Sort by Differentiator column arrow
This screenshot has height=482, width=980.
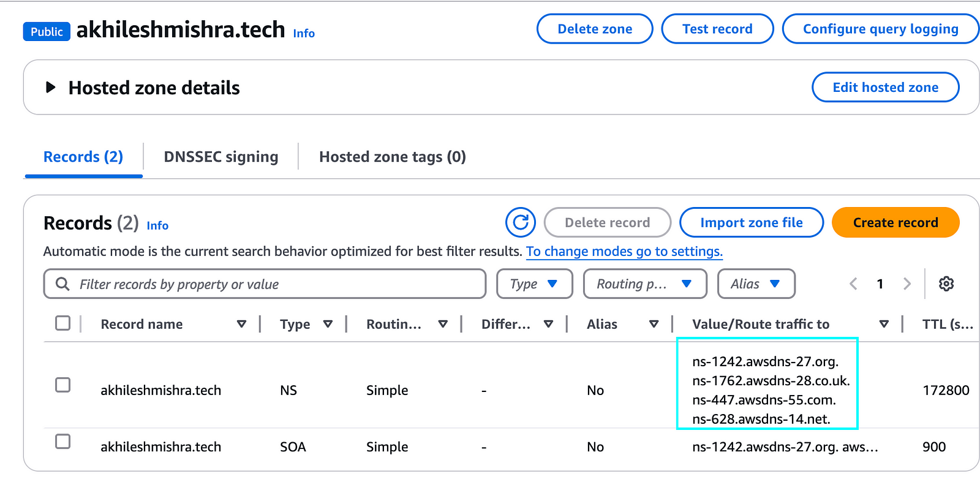click(x=548, y=324)
